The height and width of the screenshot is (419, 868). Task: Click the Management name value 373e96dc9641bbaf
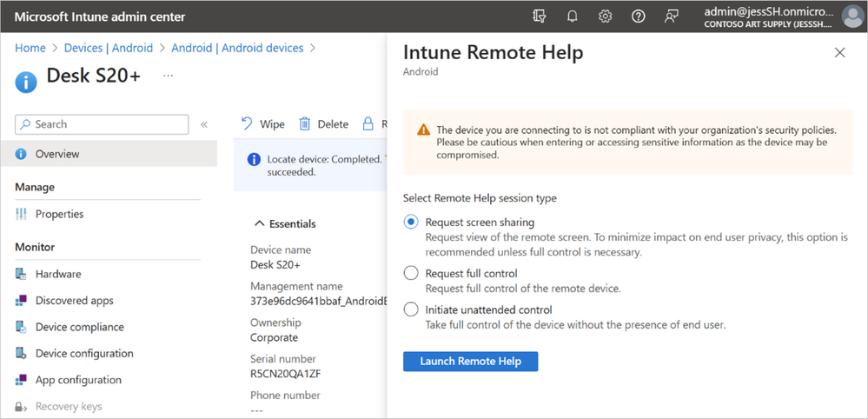pyautogui.click(x=318, y=301)
